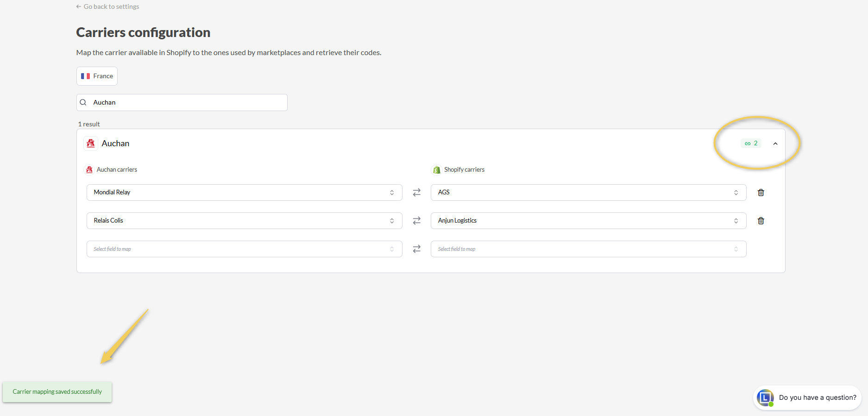
Task: Click the search magnifier icon
Action: coord(83,102)
